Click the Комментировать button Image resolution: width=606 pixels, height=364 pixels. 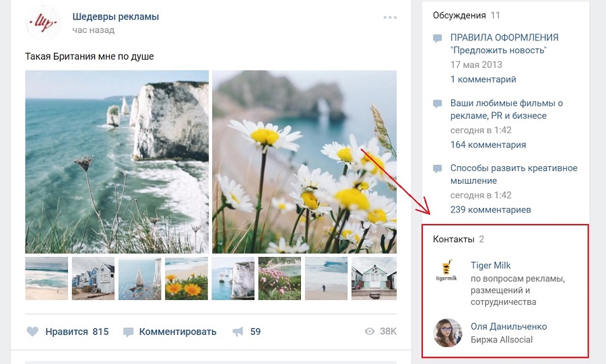point(177,332)
